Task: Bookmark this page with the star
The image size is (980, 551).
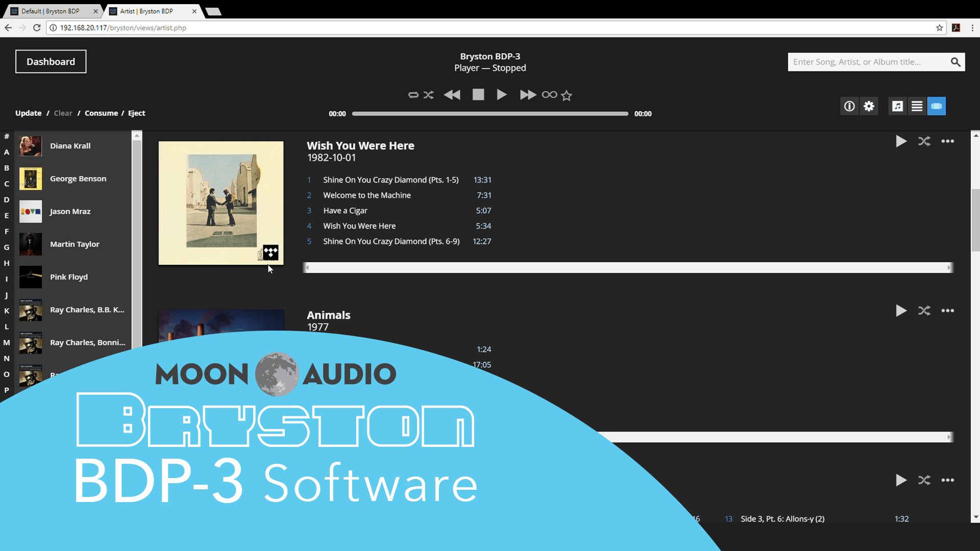Action: pos(939,28)
